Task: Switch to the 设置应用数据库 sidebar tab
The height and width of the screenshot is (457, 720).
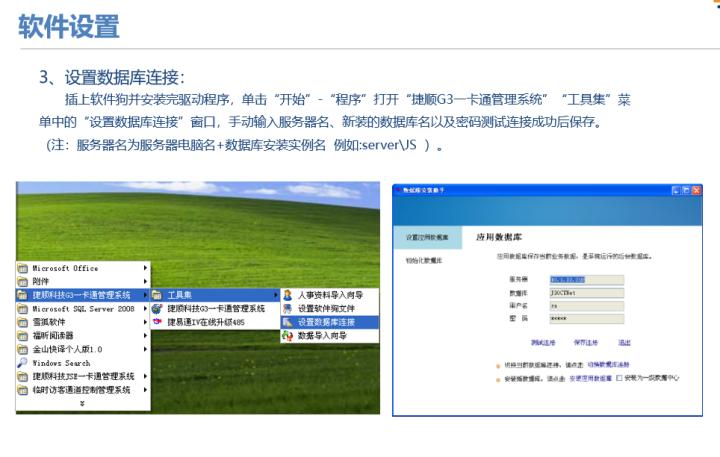Action: tap(428, 237)
